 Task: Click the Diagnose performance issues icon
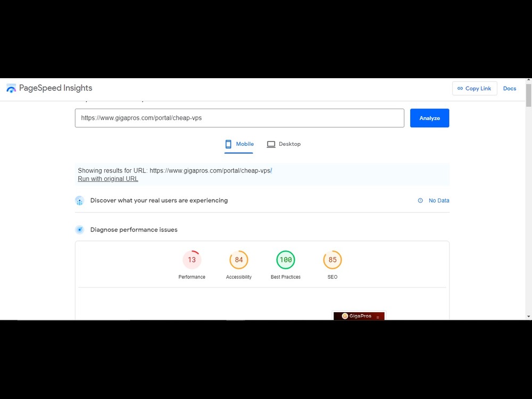point(79,230)
